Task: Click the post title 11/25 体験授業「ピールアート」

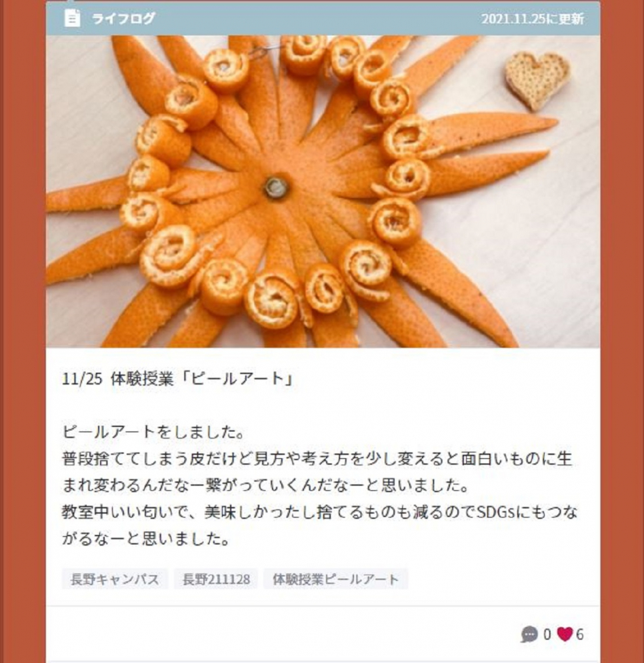Action: click(177, 379)
